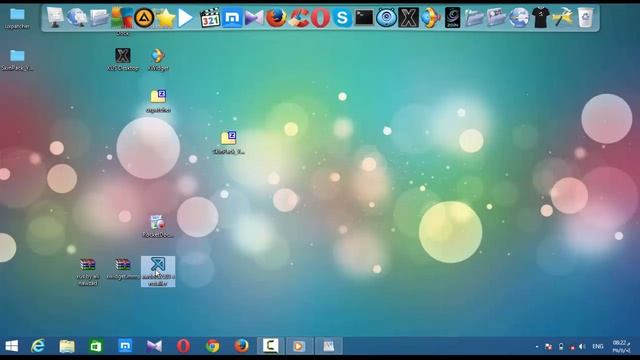Screen dimensions: 640x360
Task: Open the pictures folder dock icon
Action: coord(496,18)
